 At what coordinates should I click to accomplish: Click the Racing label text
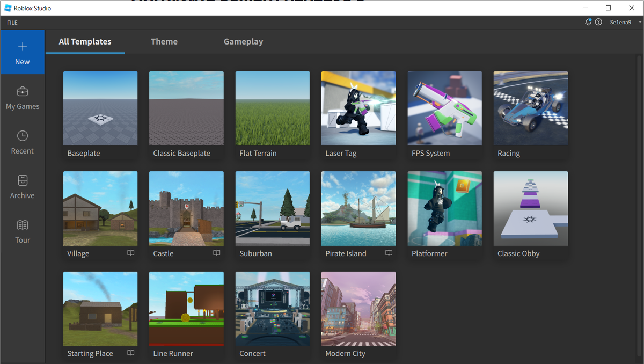point(509,154)
